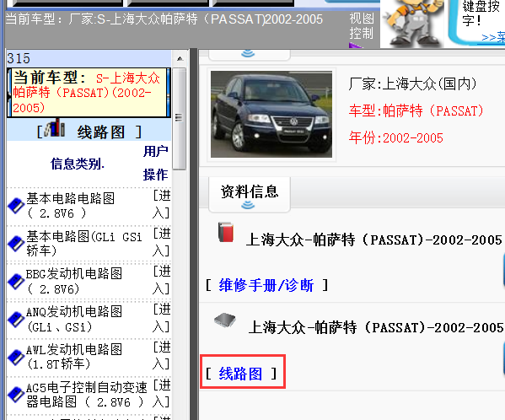The image size is (505, 420).
Task: Click the blue book icon beside BBG发动机电路图
Action: [16, 281]
